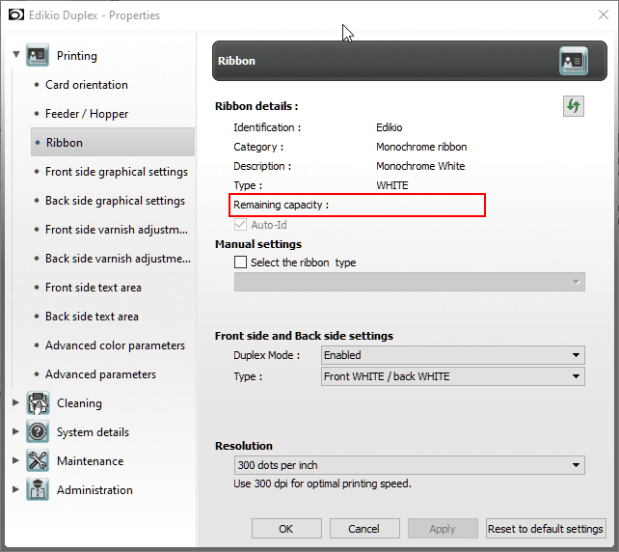Image resolution: width=619 pixels, height=552 pixels.
Task: Open the Front WHITE / back WHITE type dropdown
Action: click(453, 376)
